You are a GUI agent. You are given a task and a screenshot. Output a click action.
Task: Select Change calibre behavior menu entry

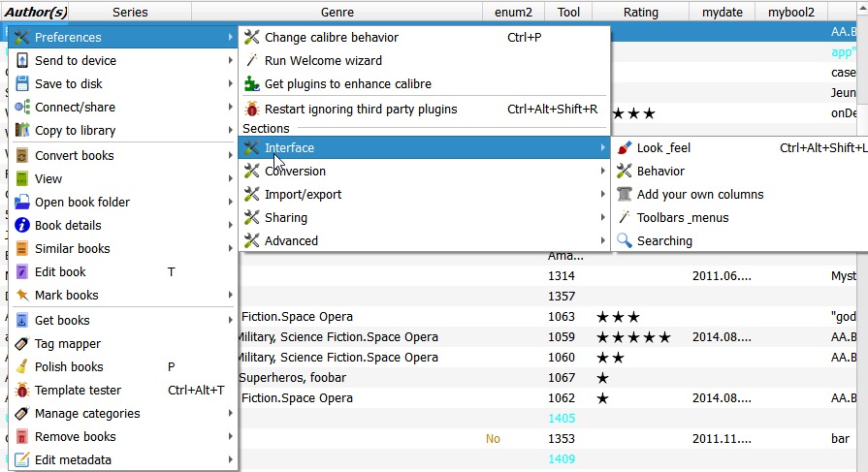click(331, 37)
